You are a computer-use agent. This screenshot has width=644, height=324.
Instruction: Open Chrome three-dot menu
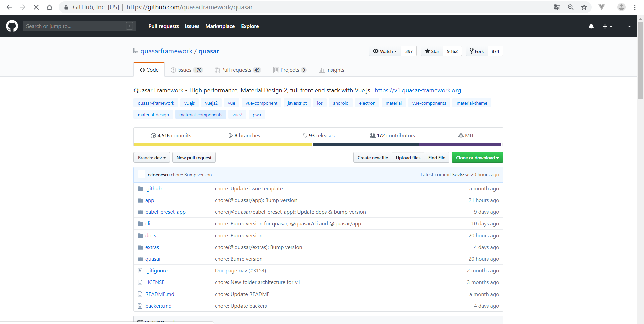[635, 7]
